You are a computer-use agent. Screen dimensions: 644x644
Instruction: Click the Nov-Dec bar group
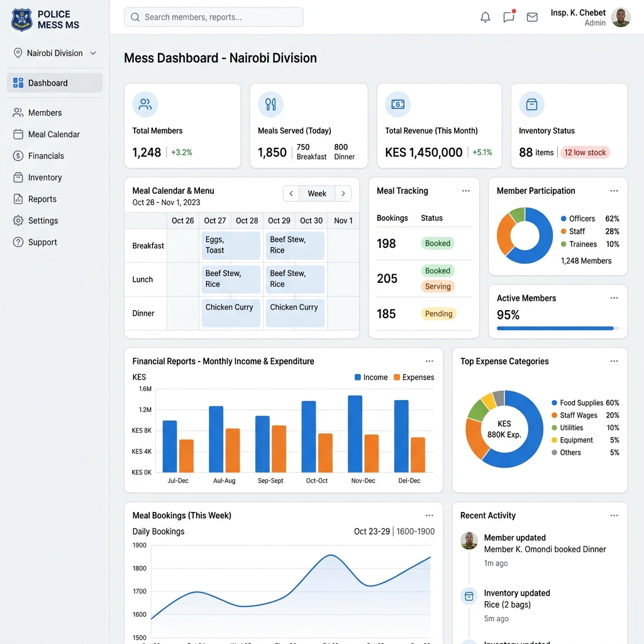[363, 434]
